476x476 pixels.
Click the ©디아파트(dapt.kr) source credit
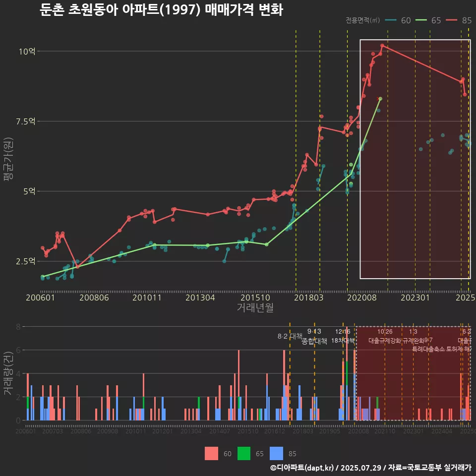(302, 468)
